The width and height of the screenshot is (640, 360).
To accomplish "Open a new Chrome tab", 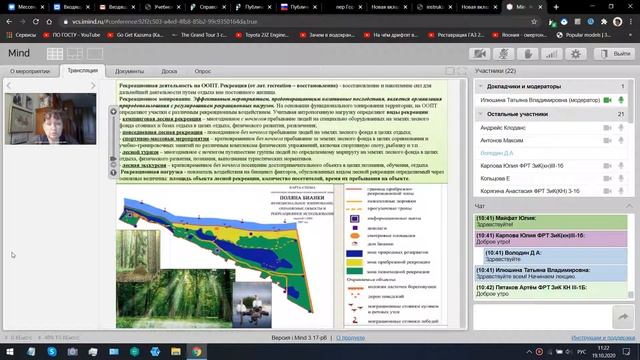I will 556,7.
